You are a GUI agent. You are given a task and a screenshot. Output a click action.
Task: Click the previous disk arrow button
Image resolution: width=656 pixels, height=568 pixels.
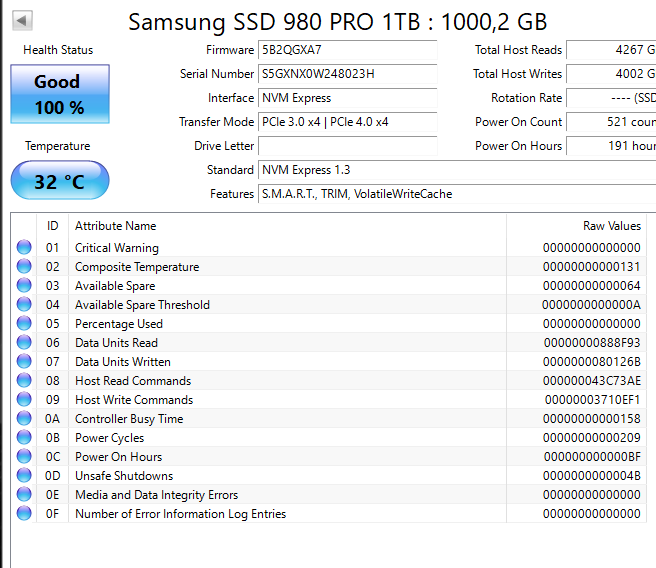[22, 20]
